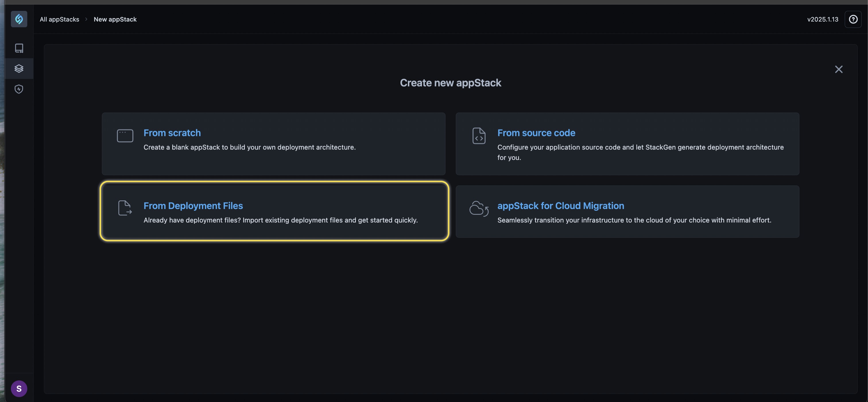Open the shield lightning sidebar icon

pos(19,89)
